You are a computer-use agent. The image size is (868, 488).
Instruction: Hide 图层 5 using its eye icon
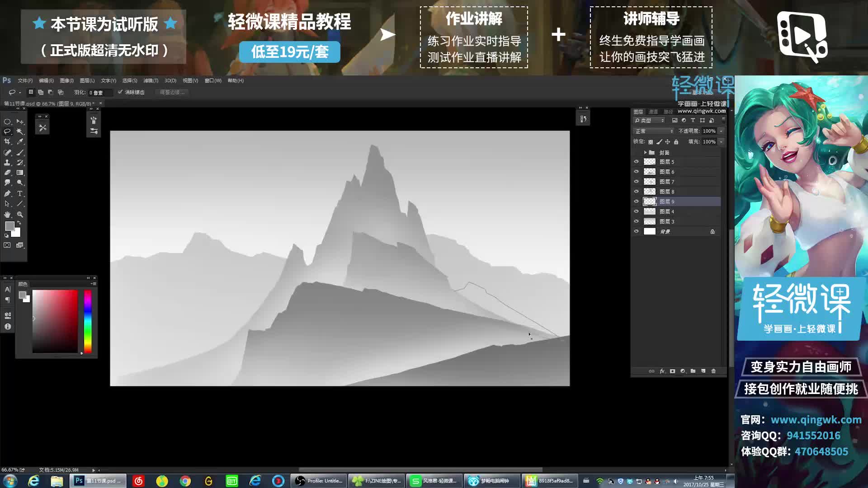tap(636, 162)
